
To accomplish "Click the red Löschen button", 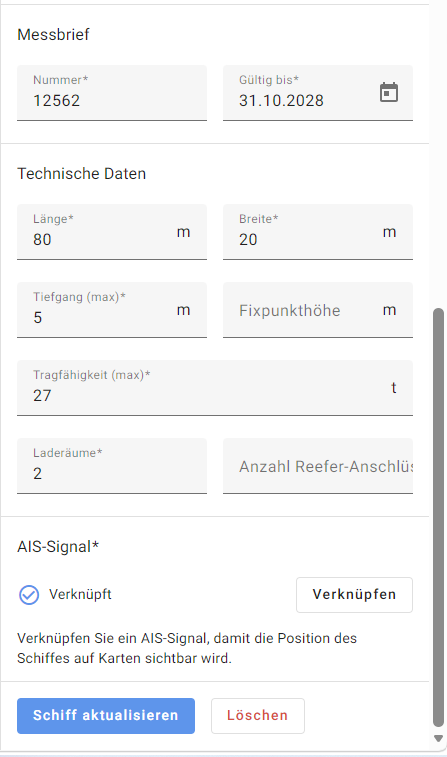I will tap(258, 715).
